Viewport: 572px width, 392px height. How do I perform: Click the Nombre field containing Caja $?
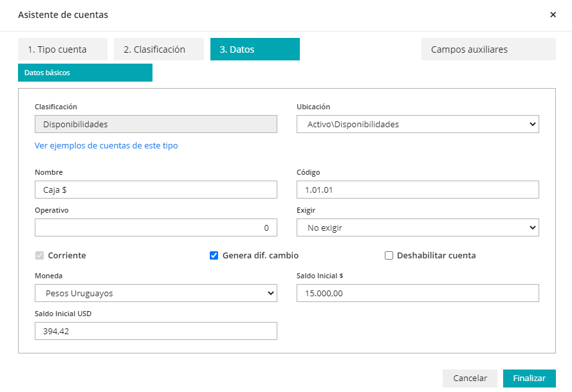point(156,190)
